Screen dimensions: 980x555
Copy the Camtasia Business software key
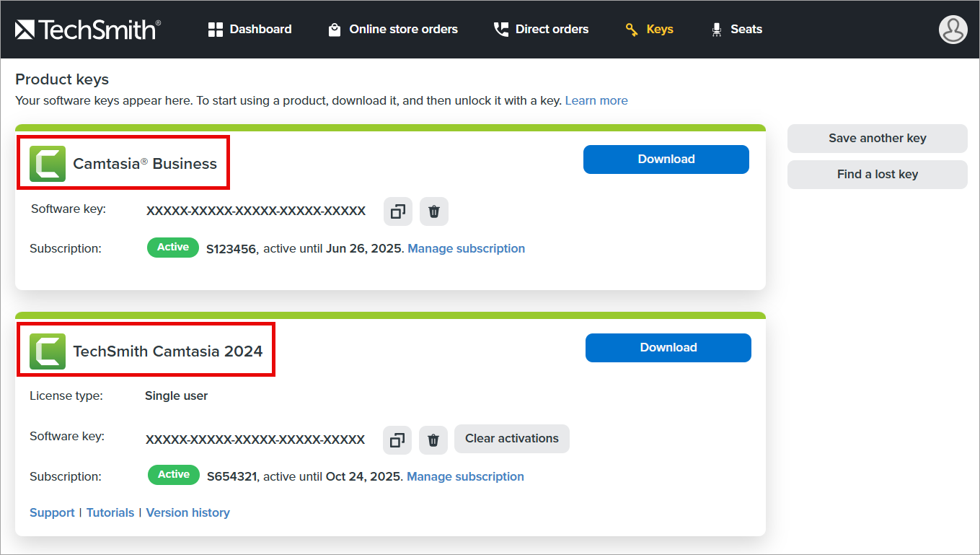click(397, 211)
